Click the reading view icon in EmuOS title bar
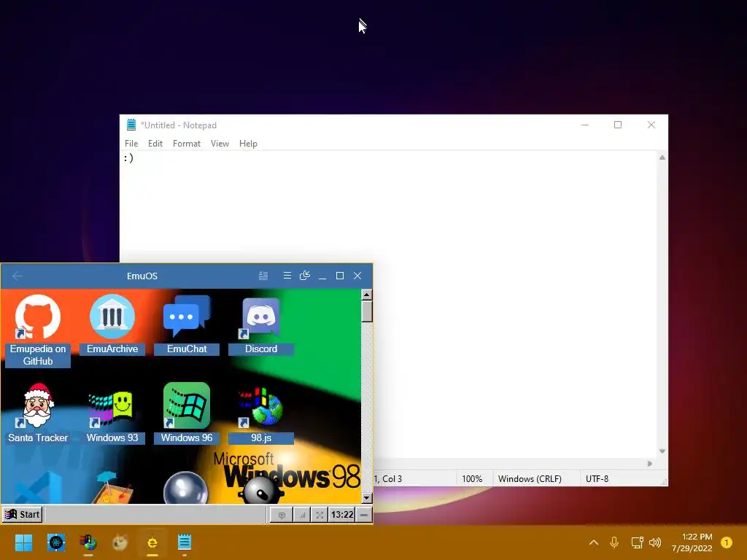 tap(263, 276)
